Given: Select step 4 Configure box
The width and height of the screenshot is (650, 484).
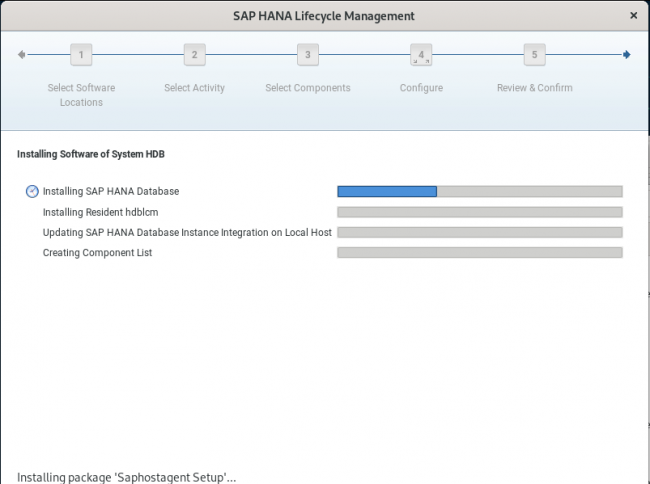Looking at the screenshot, I should (421, 55).
